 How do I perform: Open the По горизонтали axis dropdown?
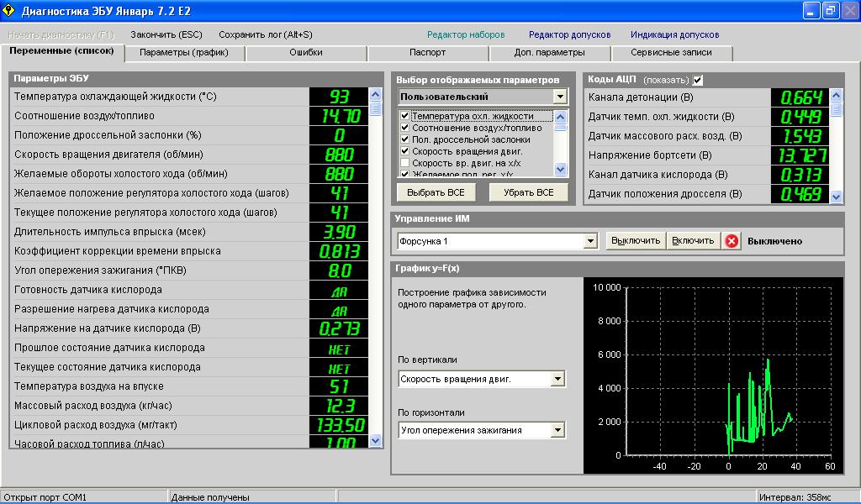pos(557,430)
